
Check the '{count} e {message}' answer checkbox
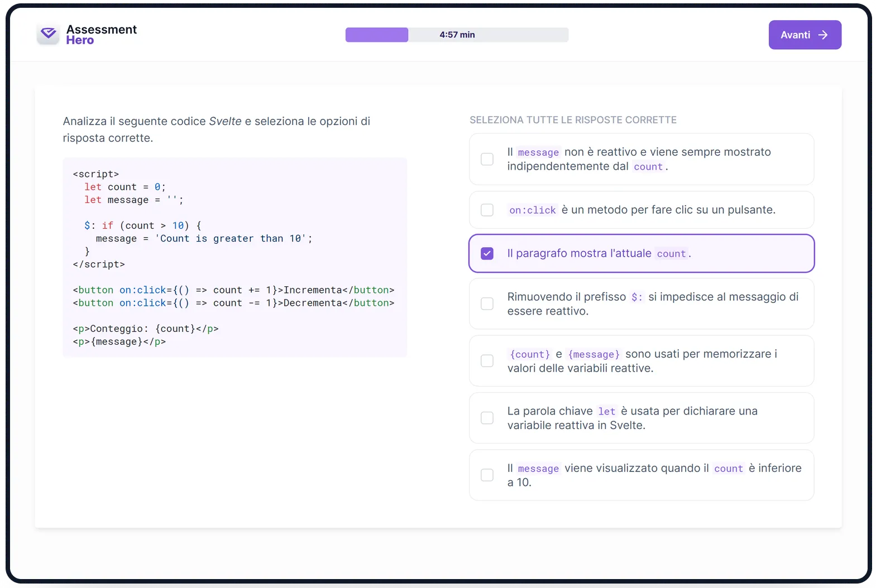(x=487, y=361)
